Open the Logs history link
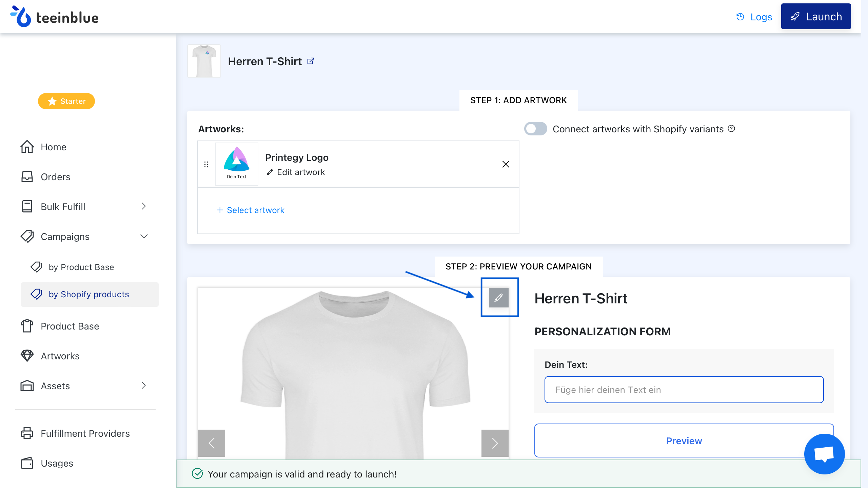 tap(754, 17)
